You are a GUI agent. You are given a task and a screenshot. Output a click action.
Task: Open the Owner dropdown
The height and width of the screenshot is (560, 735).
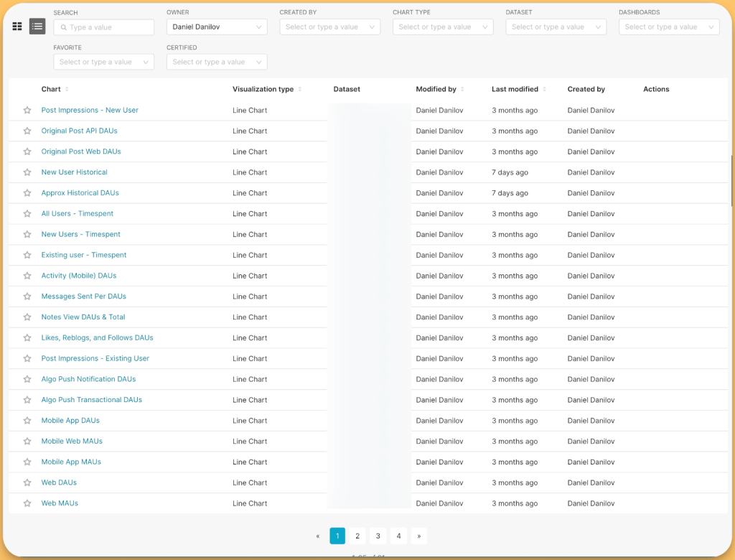(x=217, y=27)
